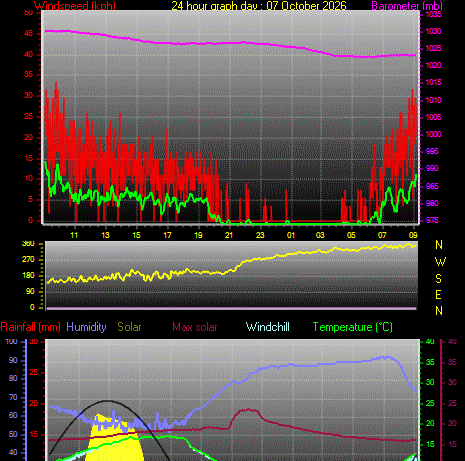Select the Max solar legend label
The image size is (465, 461).
[195, 327]
